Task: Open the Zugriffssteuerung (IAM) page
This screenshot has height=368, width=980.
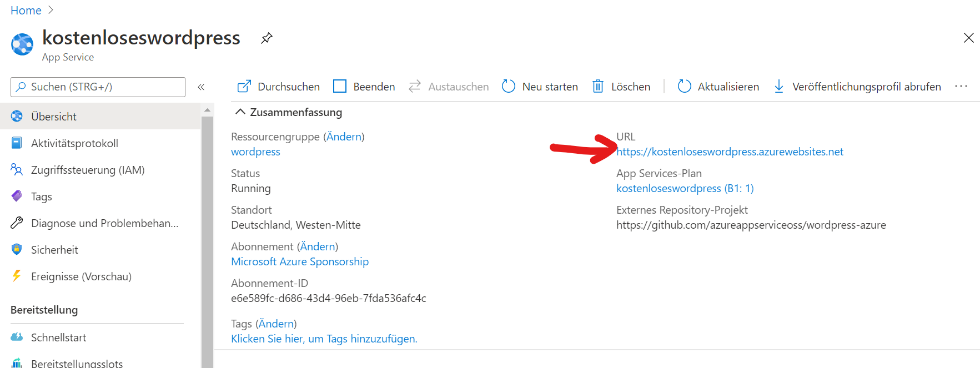Action: pos(87,170)
